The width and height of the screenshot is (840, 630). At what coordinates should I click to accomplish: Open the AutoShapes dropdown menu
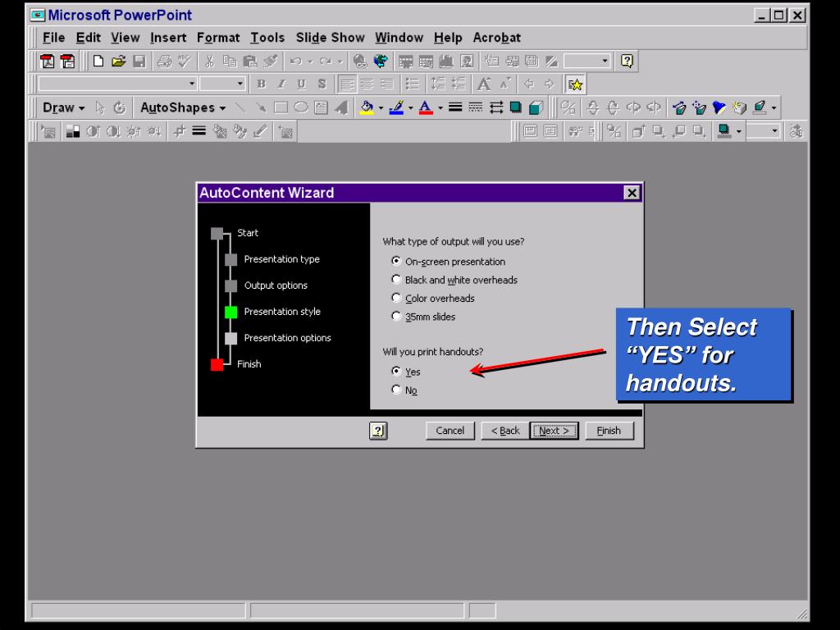point(183,107)
